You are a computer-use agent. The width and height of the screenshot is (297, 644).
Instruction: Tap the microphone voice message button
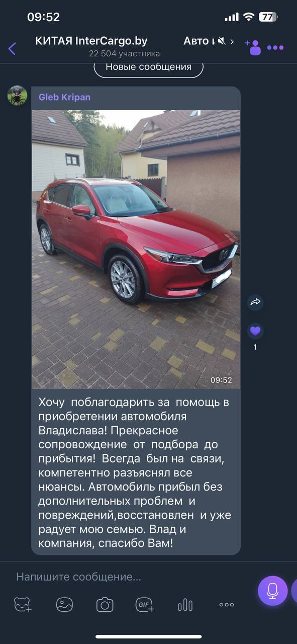(272, 591)
